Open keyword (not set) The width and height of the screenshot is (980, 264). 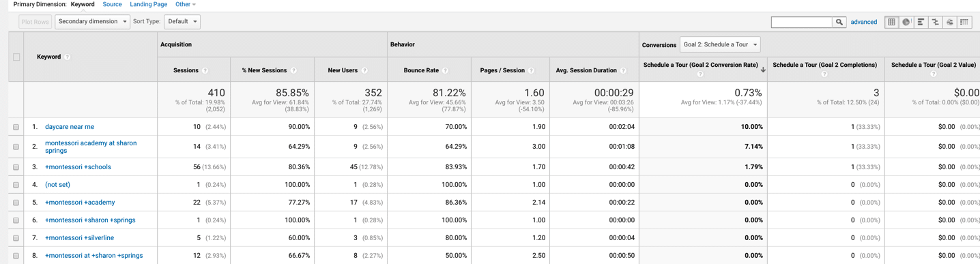point(57,185)
